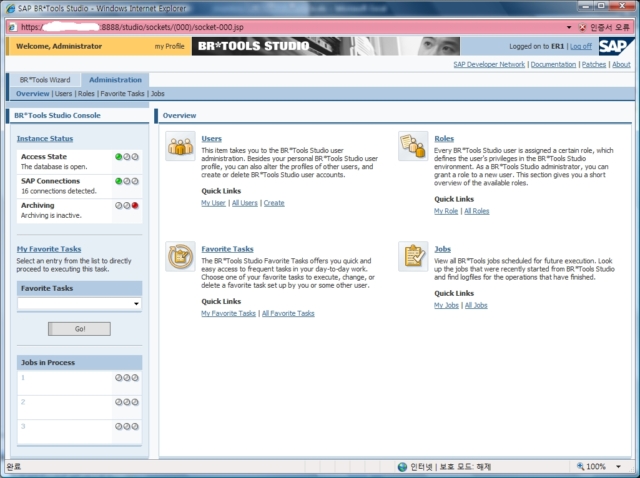Open the Documentation link
The width and height of the screenshot is (640, 478).
pos(553,64)
